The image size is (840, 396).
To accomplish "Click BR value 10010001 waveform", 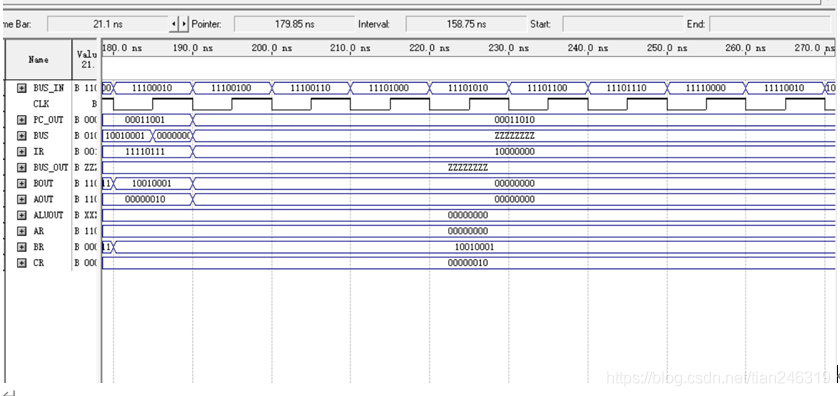I will pos(474,247).
